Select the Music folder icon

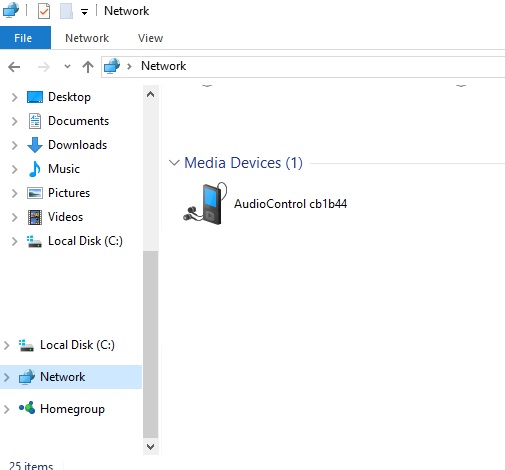[35, 169]
